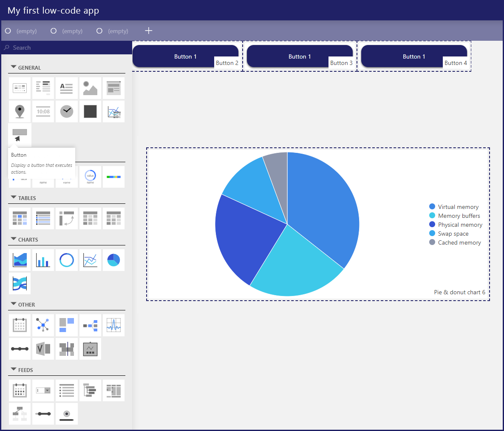Click Button 1 in Button 4 component
Image resolution: width=504 pixels, height=431 pixels.
(414, 56)
